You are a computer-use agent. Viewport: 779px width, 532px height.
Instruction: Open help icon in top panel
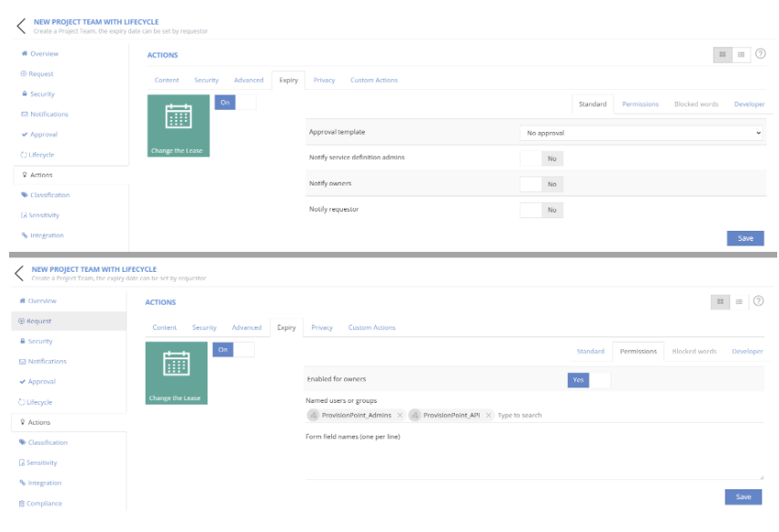coord(760,54)
